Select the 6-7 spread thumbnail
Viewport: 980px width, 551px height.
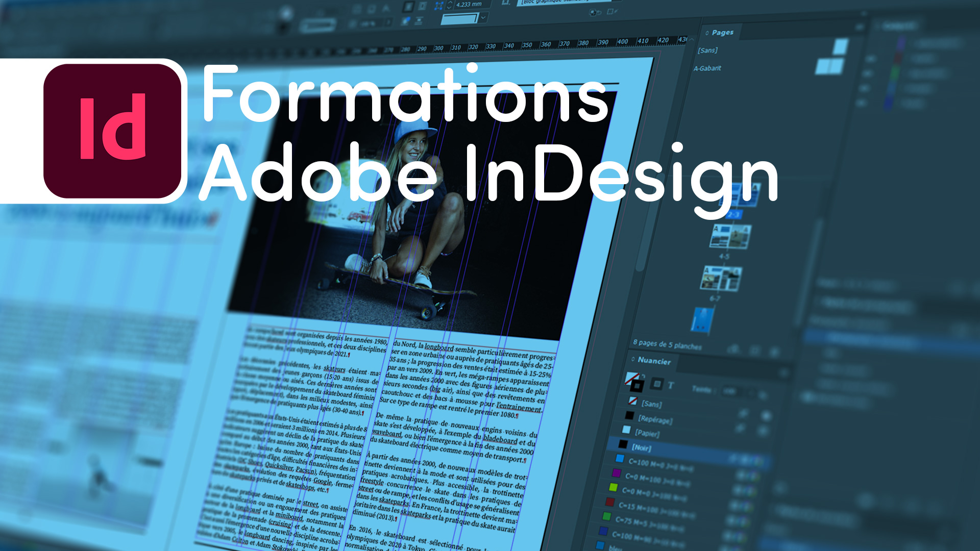click(x=721, y=278)
